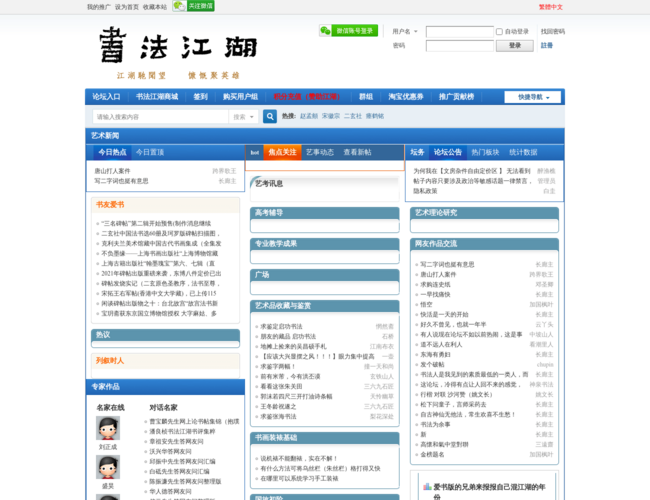Viewport: 650px width, 500px height.
Task: Open post 隐私政策 in 论坛公告
Action: (425, 191)
